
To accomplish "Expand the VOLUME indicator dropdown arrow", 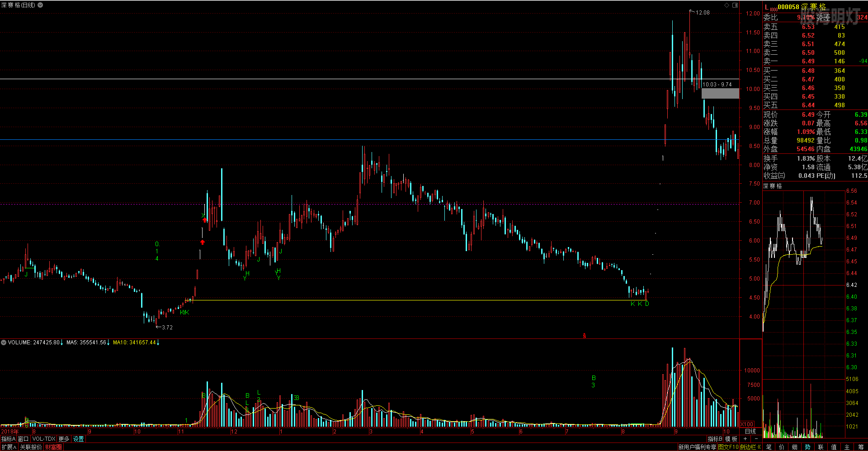I will tap(4, 343).
